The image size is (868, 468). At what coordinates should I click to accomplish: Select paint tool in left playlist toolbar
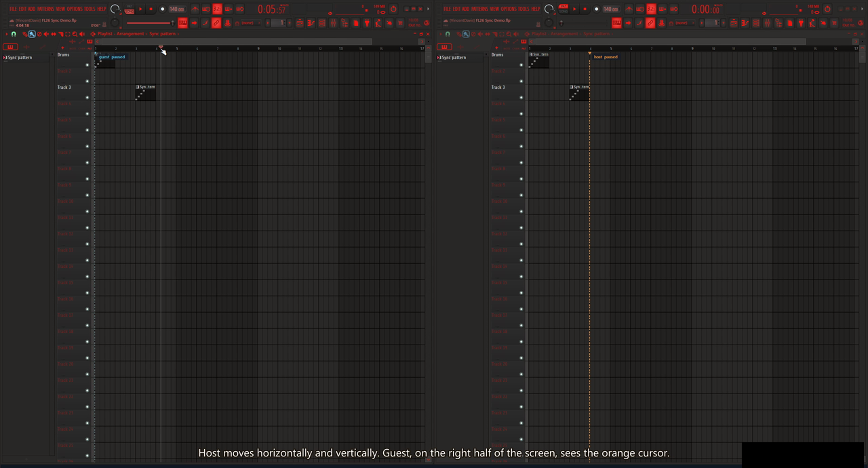pyautogui.click(x=32, y=34)
